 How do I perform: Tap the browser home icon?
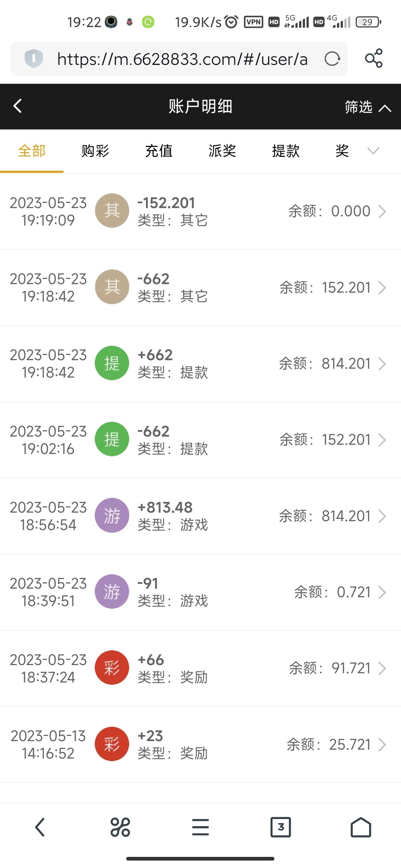coord(361,827)
